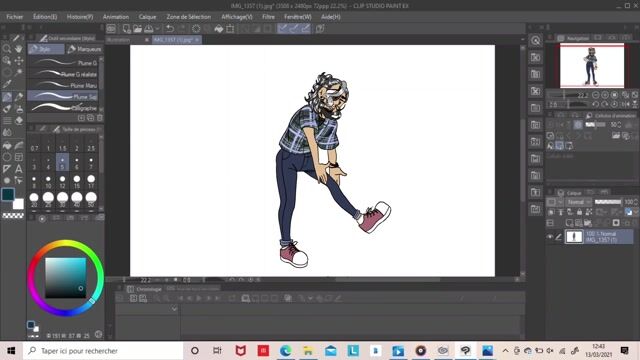
Task: Rotate view left in Navigator
Action: pos(596,104)
